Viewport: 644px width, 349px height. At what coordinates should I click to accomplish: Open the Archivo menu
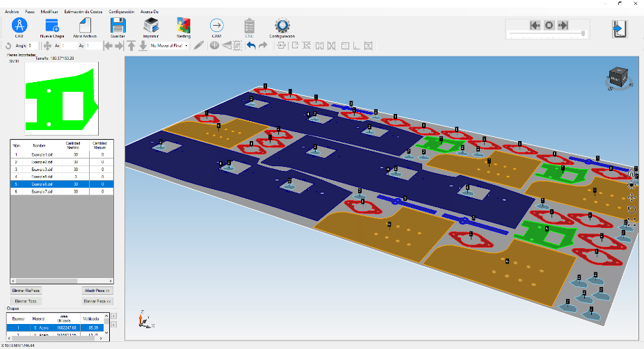(12, 12)
